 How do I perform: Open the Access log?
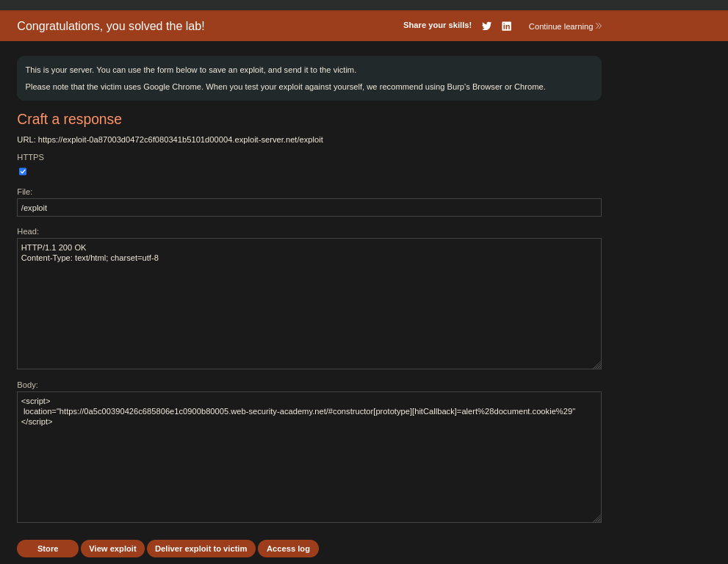pos(288,549)
